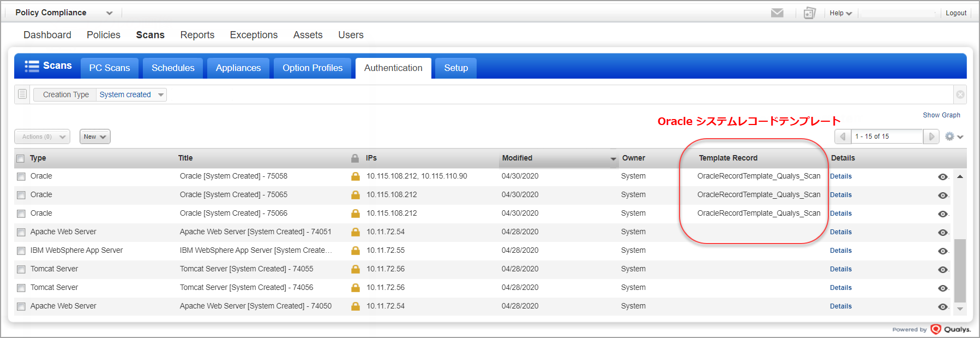The width and height of the screenshot is (980, 338).
Task: Select all rows with header checkbox
Action: coord(21,158)
